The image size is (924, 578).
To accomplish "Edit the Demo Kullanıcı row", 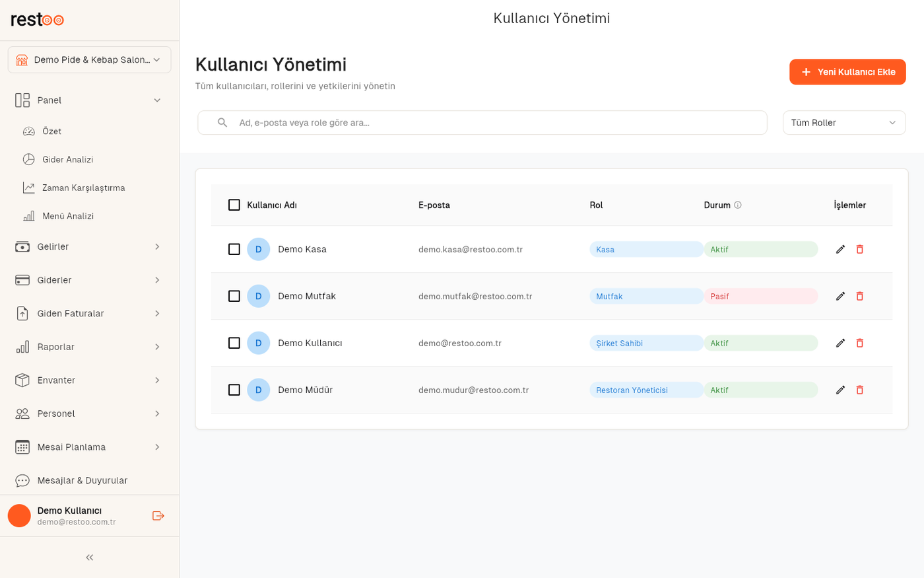I will coord(840,343).
